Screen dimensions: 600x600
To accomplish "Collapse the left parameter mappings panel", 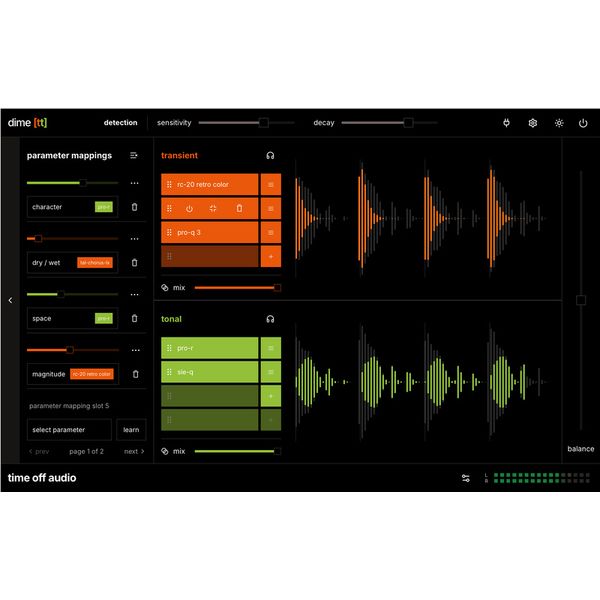I will click(x=10, y=299).
